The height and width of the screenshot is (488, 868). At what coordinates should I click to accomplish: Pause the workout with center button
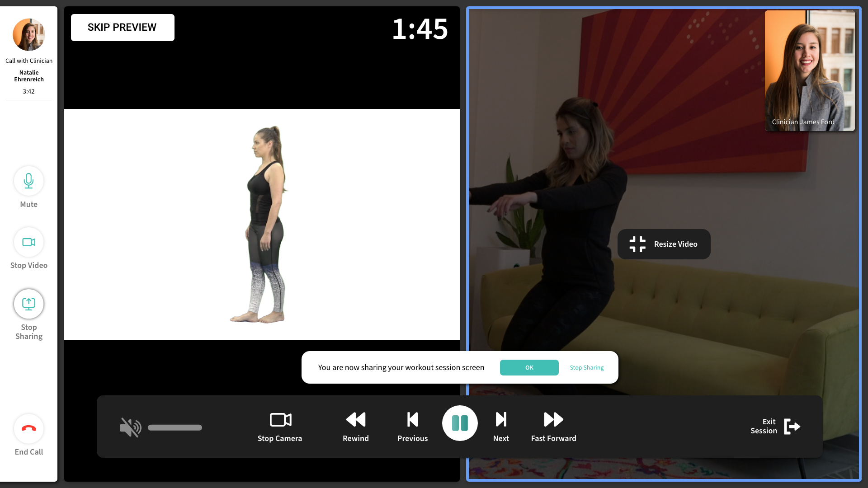click(x=460, y=423)
